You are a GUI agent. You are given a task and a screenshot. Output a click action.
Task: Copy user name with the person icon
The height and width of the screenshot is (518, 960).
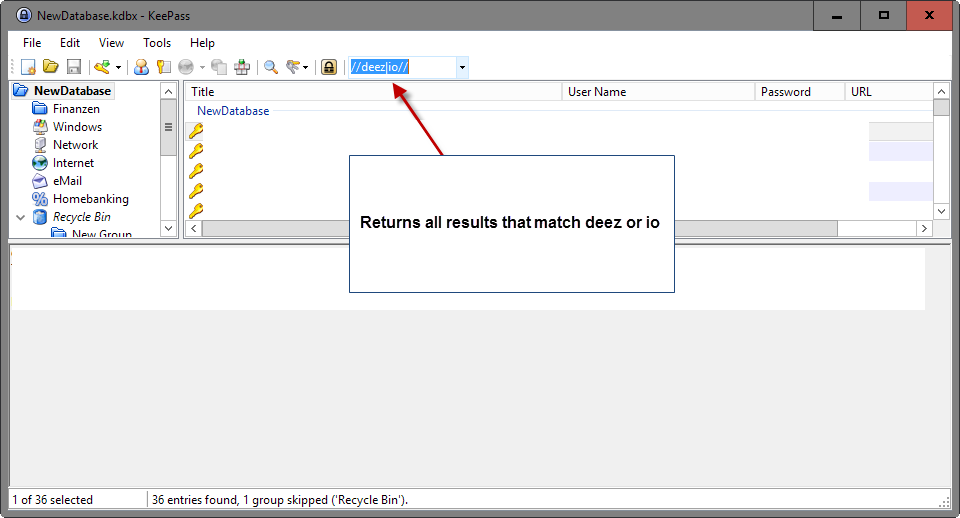141,68
